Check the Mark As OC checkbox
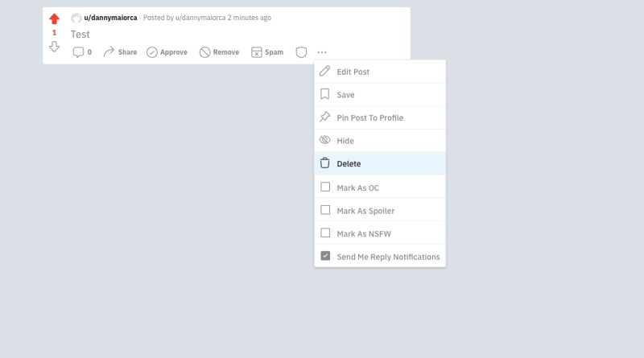644x358 pixels. click(x=325, y=187)
